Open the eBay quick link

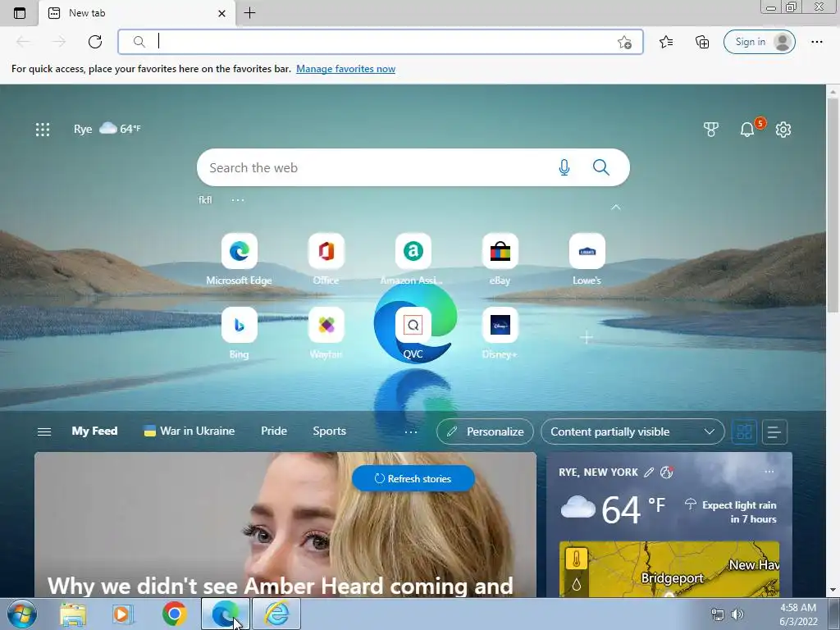500,258
